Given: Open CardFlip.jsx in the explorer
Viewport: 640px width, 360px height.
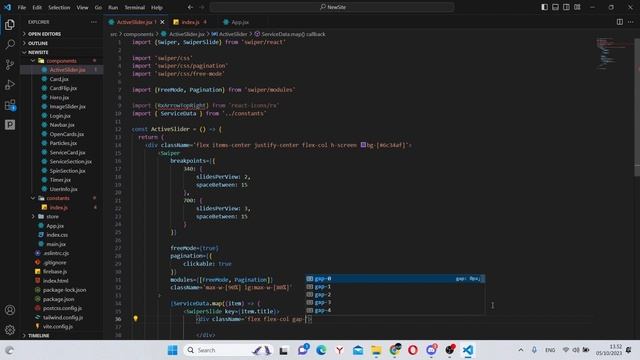Looking at the screenshot, I should (x=63, y=88).
